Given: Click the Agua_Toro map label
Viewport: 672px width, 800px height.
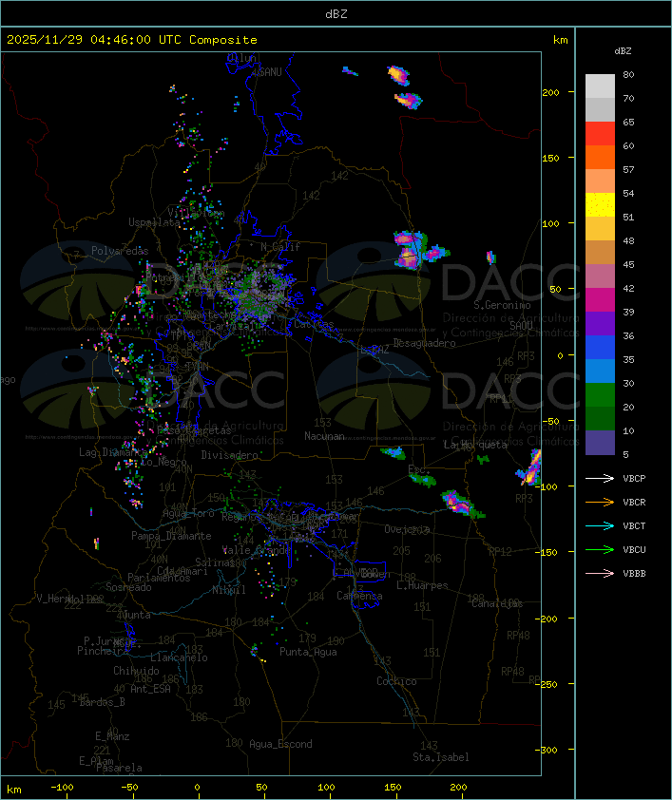Looking at the screenshot, I should click(188, 513).
